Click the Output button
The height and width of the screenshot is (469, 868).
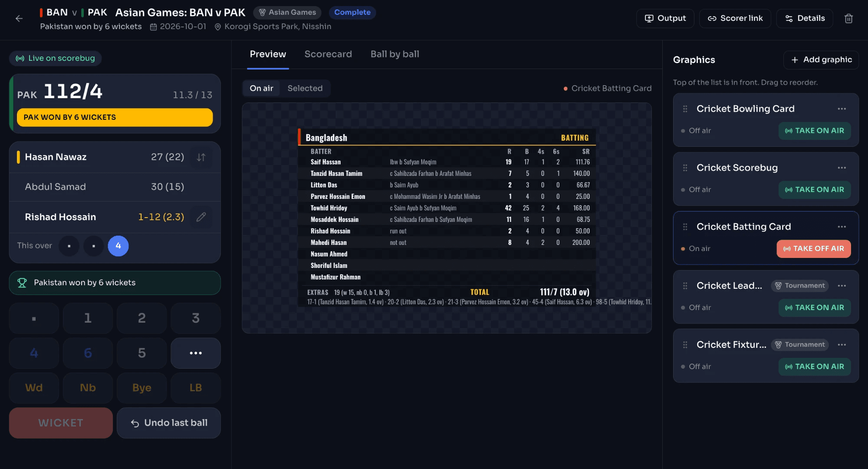point(665,18)
